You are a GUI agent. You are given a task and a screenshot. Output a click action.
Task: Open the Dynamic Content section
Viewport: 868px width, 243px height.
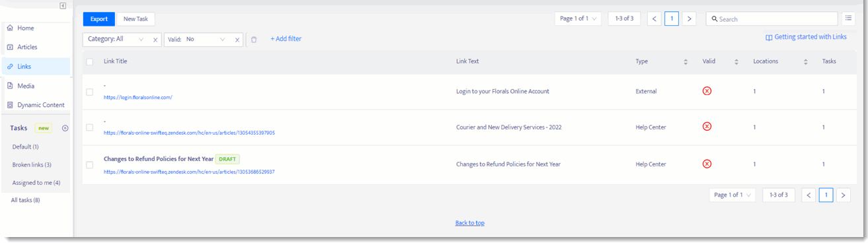(36, 105)
